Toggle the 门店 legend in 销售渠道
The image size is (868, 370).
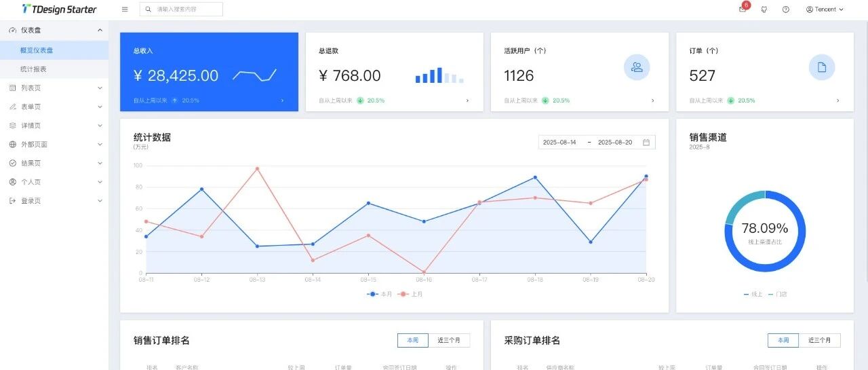(x=778, y=294)
